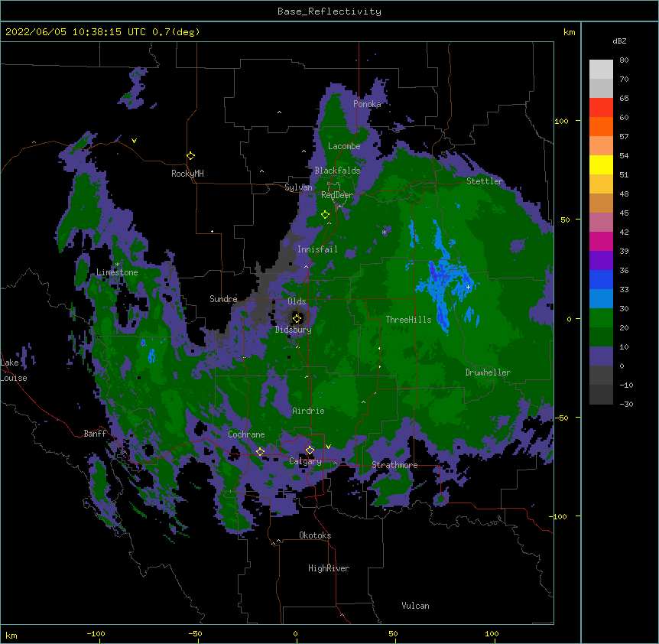Screen dimensions: 659x644
Task: Click the Sundre town label
Action: [223, 299]
